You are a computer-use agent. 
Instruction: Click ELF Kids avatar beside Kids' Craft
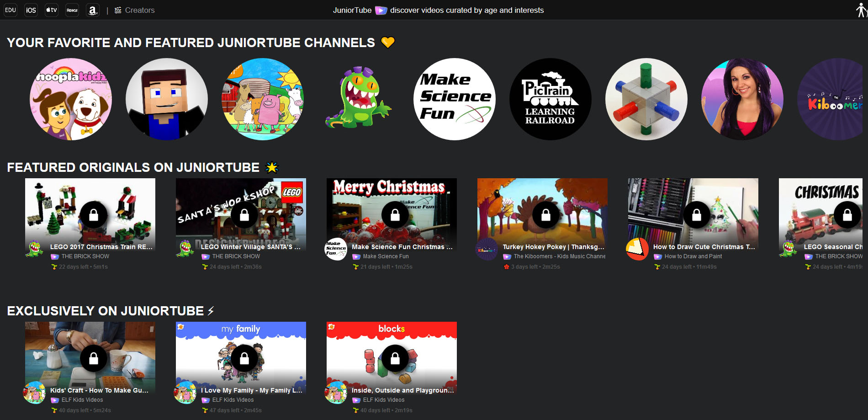pos(34,393)
